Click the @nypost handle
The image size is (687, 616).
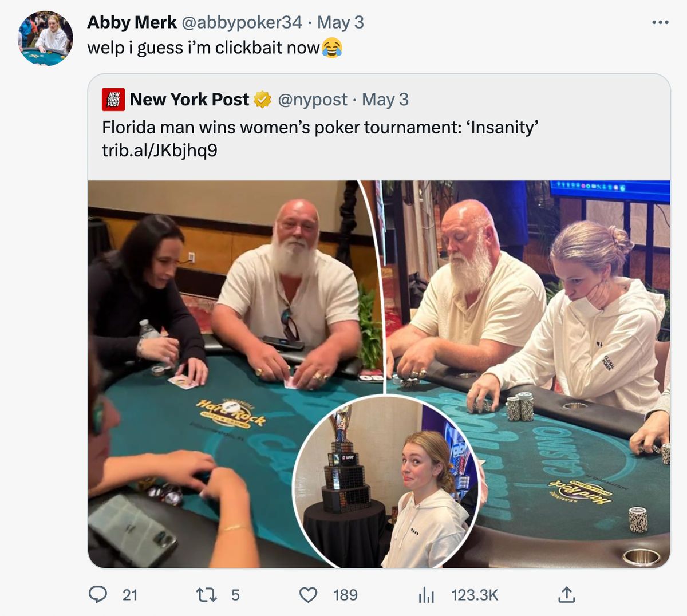[x=313, y=100]
